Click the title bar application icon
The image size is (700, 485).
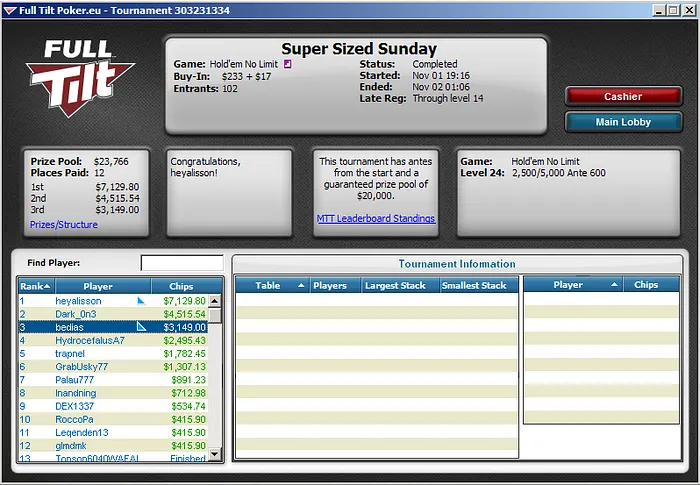tap(10, 9)
